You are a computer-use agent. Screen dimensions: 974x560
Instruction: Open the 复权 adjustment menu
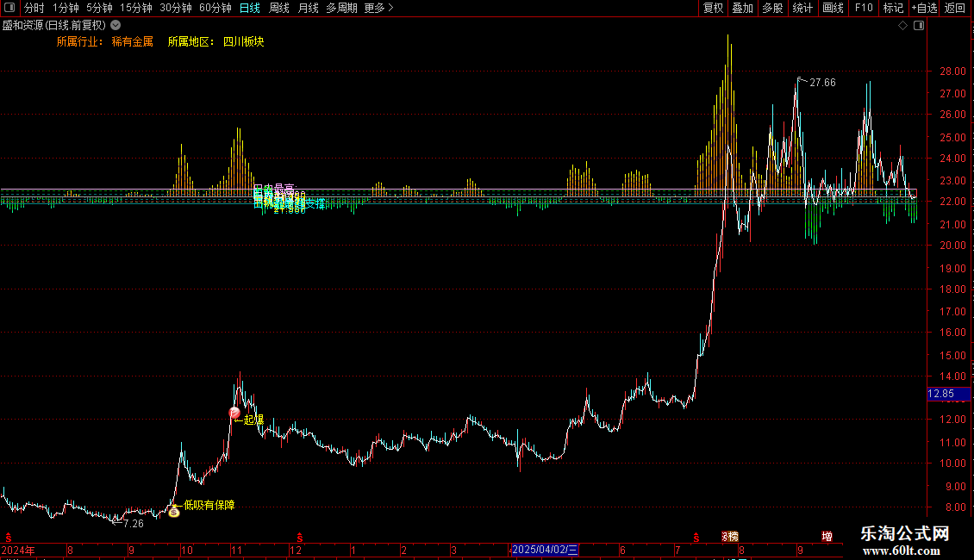(x=713, y=8)
